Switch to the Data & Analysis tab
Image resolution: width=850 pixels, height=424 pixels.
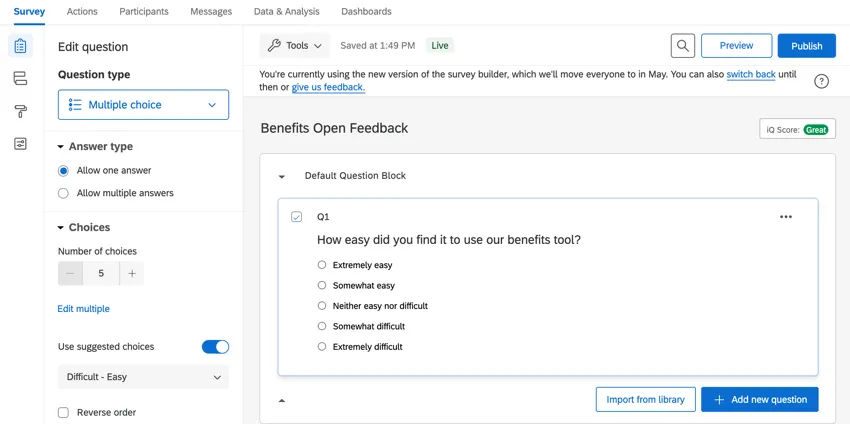[286, 12]
